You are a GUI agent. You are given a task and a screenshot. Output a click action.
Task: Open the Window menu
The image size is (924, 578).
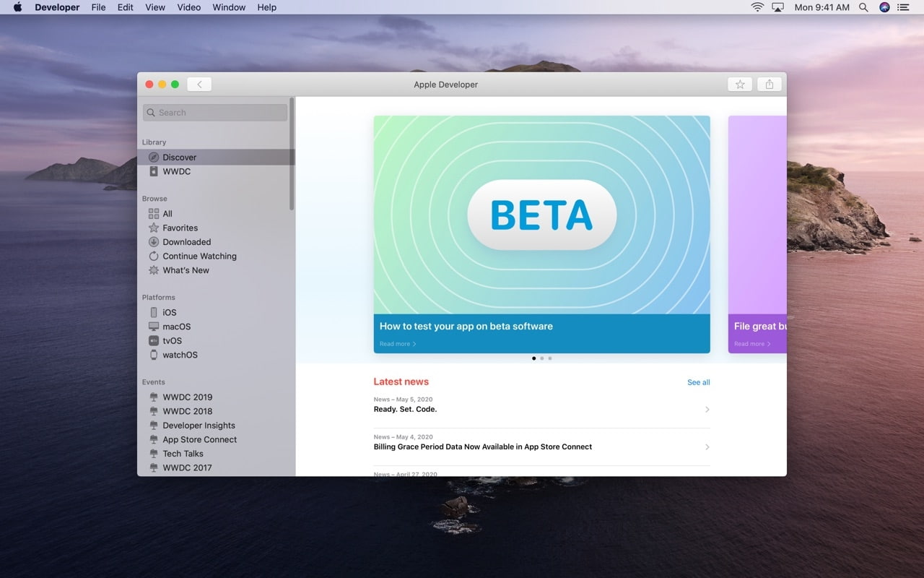coord(229,7)
